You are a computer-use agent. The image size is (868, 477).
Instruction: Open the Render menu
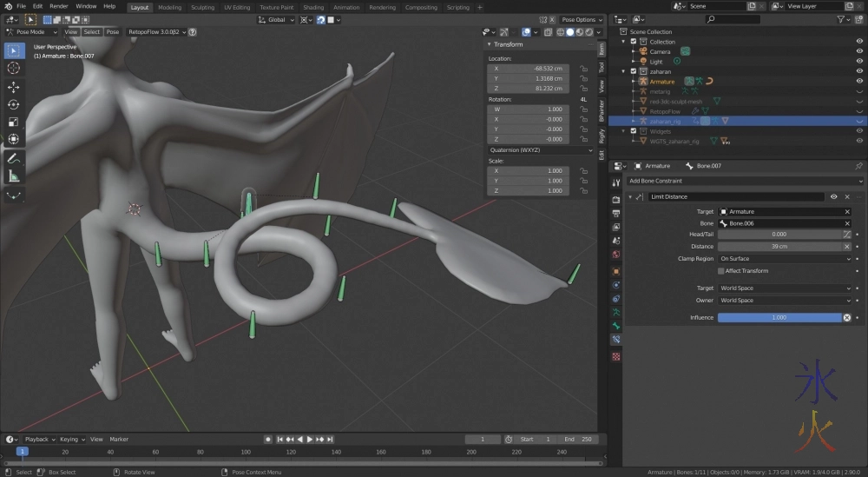[x=58, y=6]
